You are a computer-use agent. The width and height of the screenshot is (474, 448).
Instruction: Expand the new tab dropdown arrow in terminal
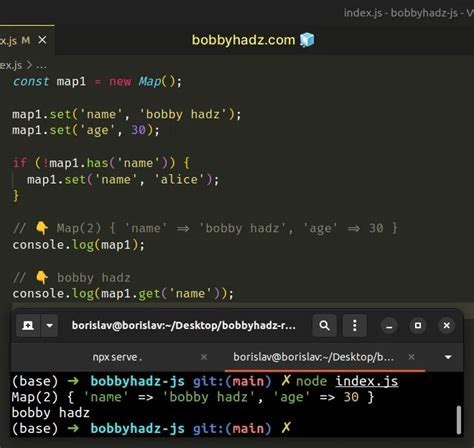[x=50, y=325]
